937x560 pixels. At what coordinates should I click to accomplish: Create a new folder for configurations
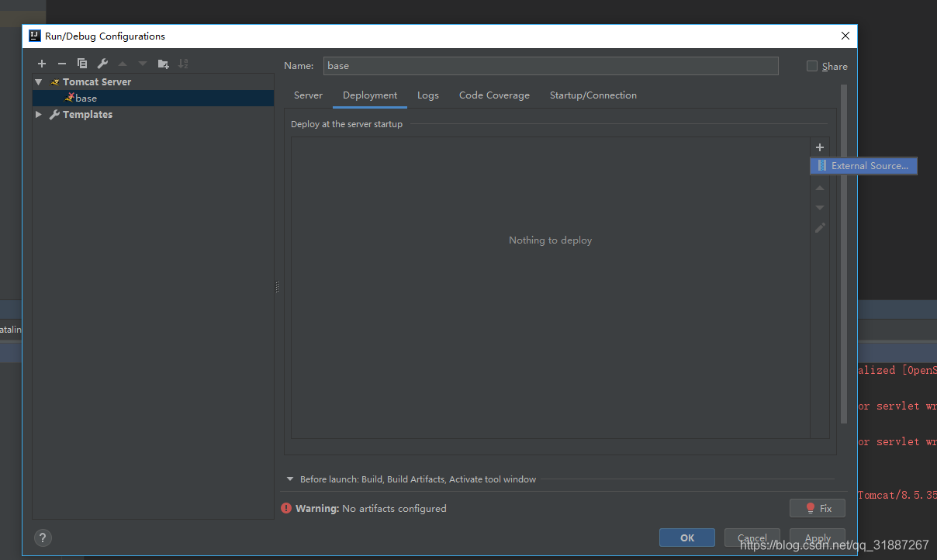[x=163, y=64]
